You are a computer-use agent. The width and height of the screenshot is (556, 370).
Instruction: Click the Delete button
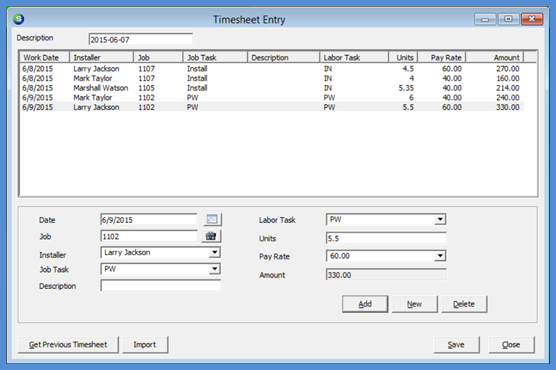point(464,304)
